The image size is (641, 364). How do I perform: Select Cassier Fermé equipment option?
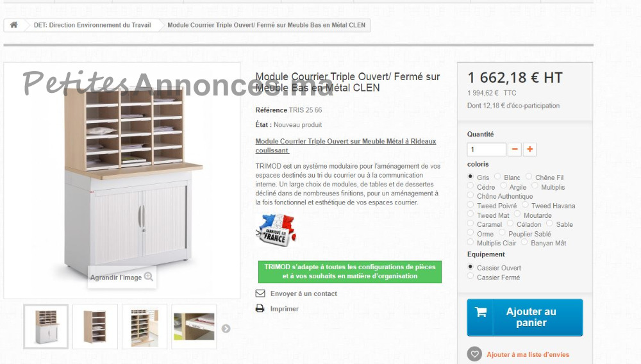point(470,276)
